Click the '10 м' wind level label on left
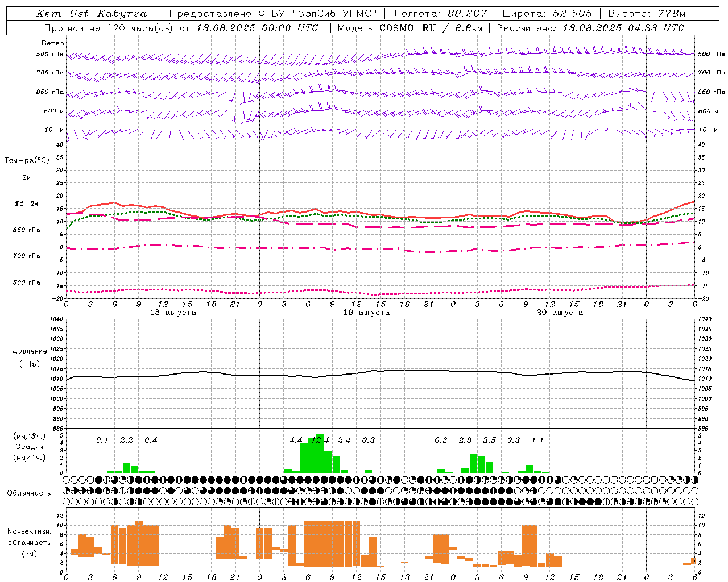Image resolution: width=728 pixels, height=582 pixels. (x=55, y=130)
